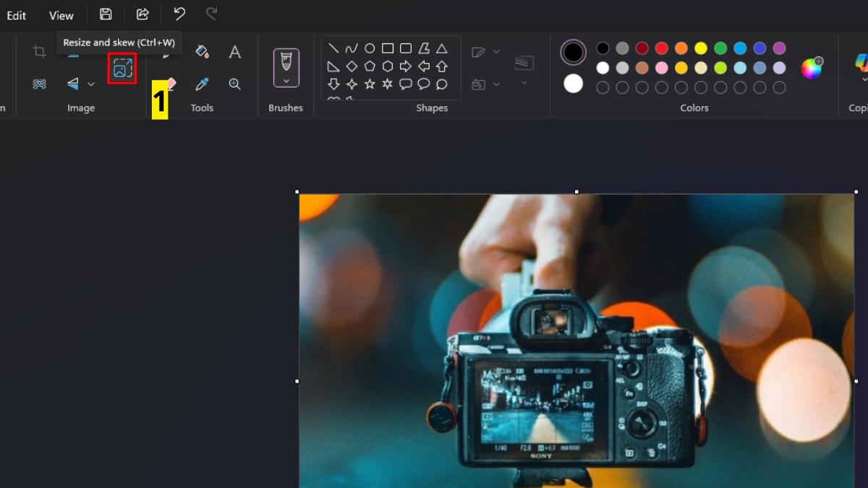This screenshot has width=868, height=488.
Task: Pick the yellow color swatch
Action: pos(701,48)
